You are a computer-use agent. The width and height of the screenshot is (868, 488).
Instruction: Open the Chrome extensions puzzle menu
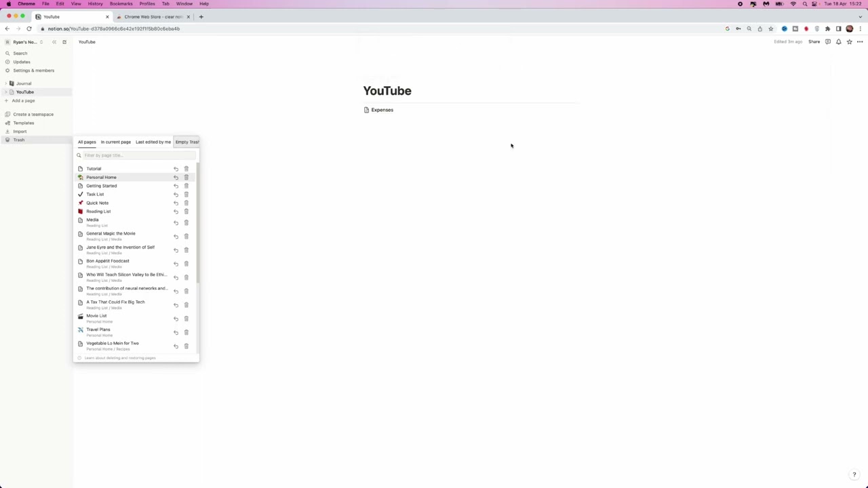coord(827,28)
